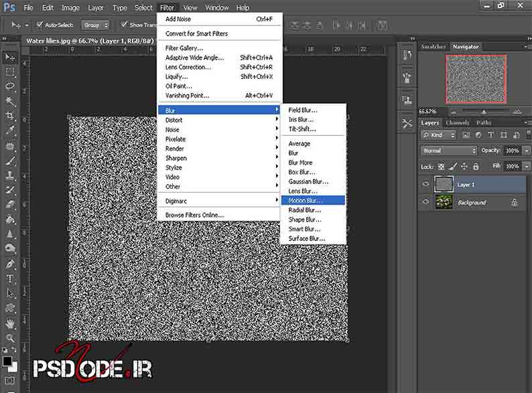Select the Healing Brush tool
This screenshot has width=532, height=393.
click(x=10, y=146)
